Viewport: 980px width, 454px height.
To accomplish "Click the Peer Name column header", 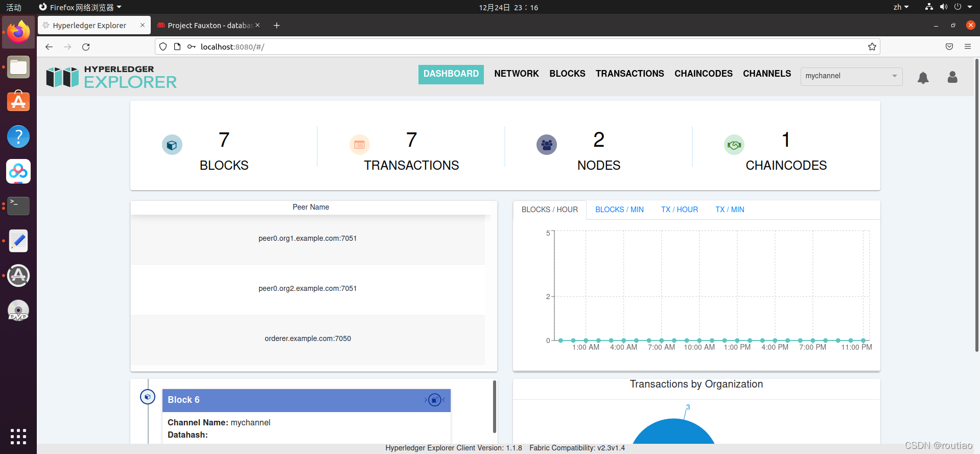I will [311, 207].
